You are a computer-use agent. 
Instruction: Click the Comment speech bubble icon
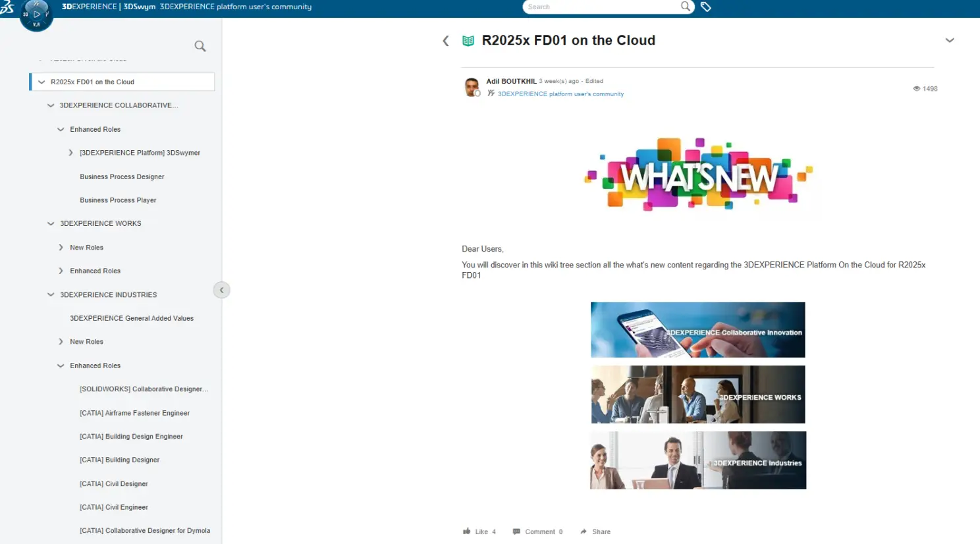tap(517, 531)
